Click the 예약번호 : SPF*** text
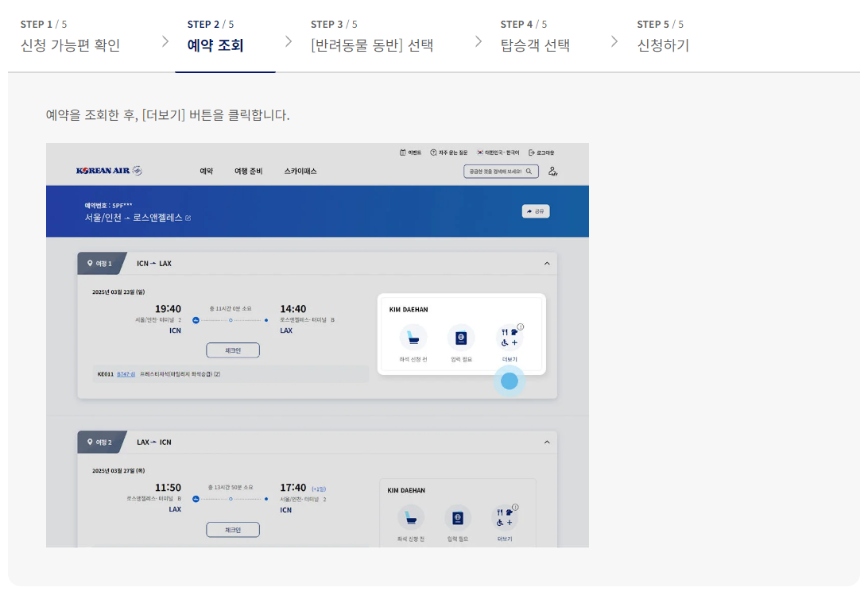 [x=108, y=205]
